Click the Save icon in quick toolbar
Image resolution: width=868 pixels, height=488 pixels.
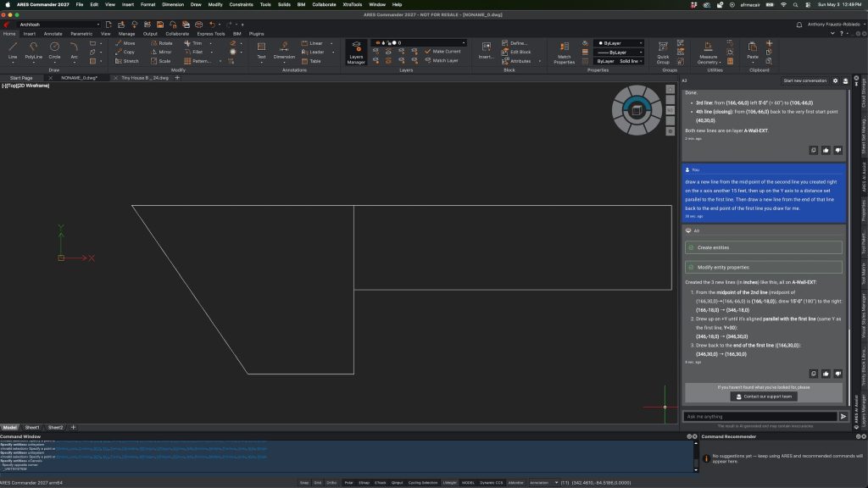click(x=160, y=25)
